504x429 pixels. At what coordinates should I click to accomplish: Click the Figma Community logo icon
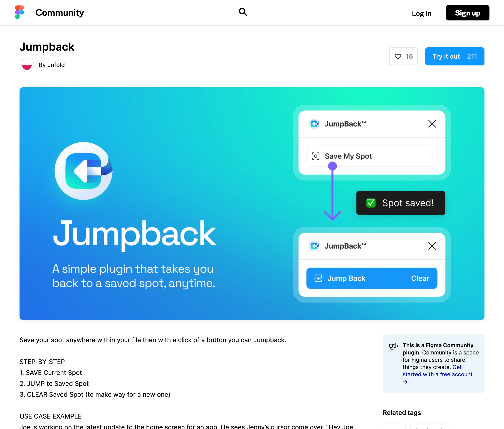tap(19, 12)
